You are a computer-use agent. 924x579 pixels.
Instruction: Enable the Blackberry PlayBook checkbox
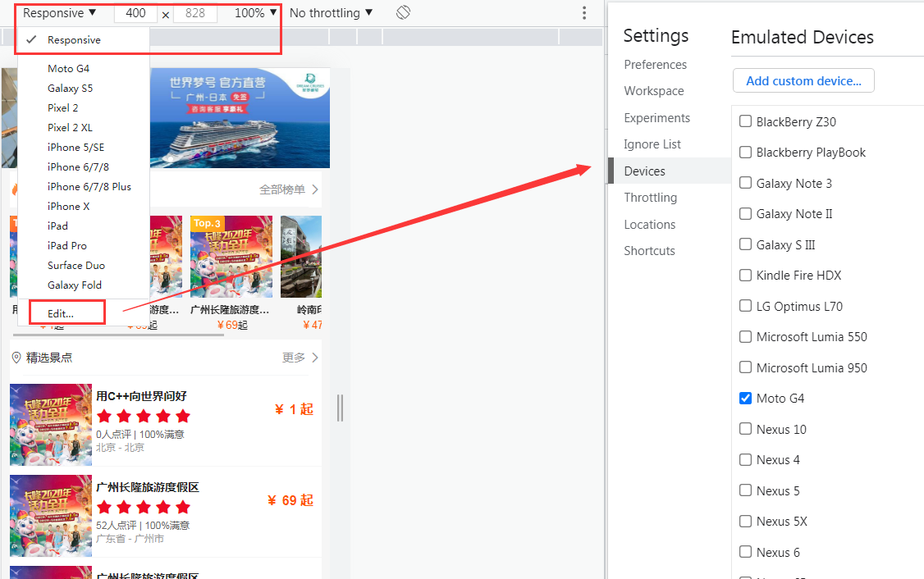coord(745,152)
